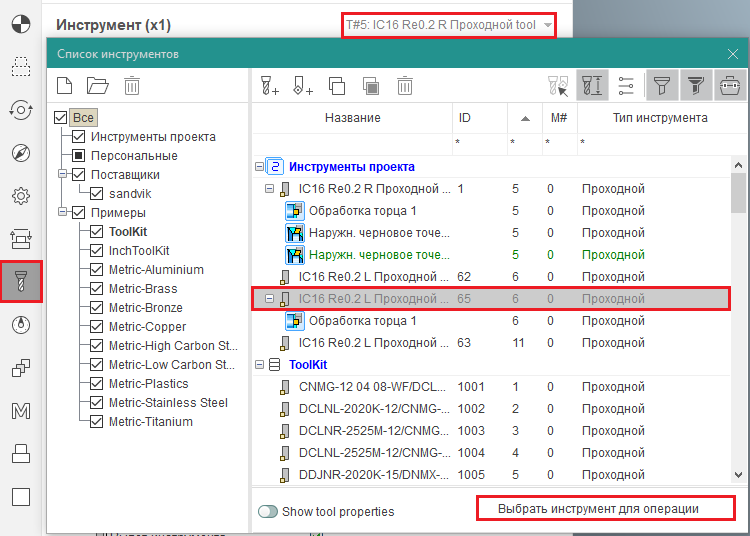Viewport: 750px width, 536px height.
Task: Uncheck the Metric-Titanium library checkbox
Action: click(97, 422)
